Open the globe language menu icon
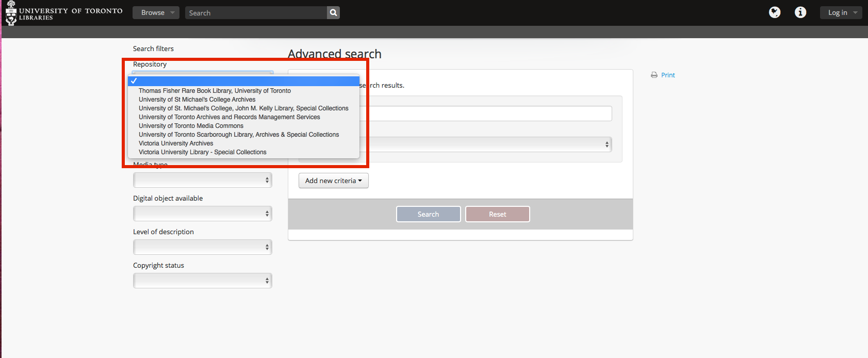This screenshot has height=358, width=868. pyautogui.click(x=775, y=12)
